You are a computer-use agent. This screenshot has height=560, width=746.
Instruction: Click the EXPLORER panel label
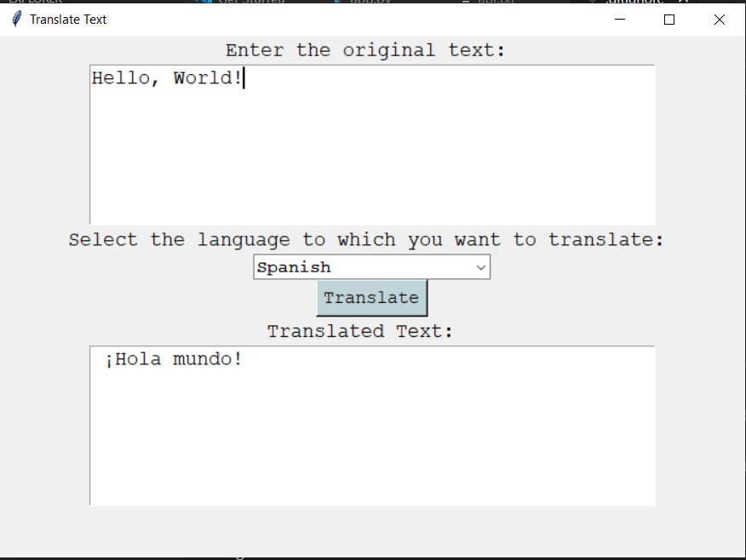tap(36, 2)
